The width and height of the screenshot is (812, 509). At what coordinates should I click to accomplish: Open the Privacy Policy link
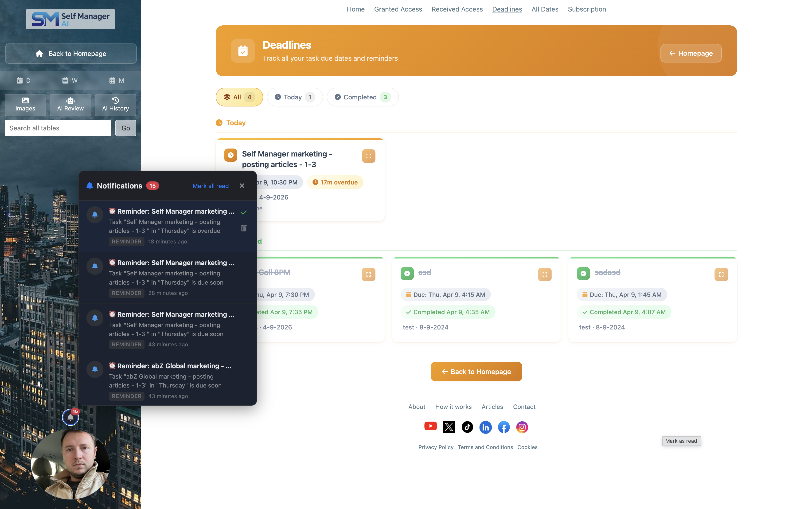436,447
